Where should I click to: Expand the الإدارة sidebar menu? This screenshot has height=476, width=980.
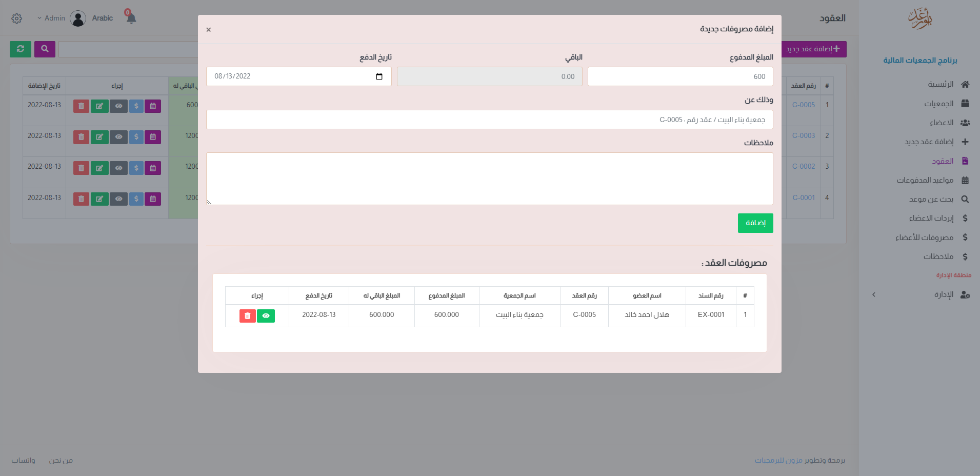click(943, 294)
